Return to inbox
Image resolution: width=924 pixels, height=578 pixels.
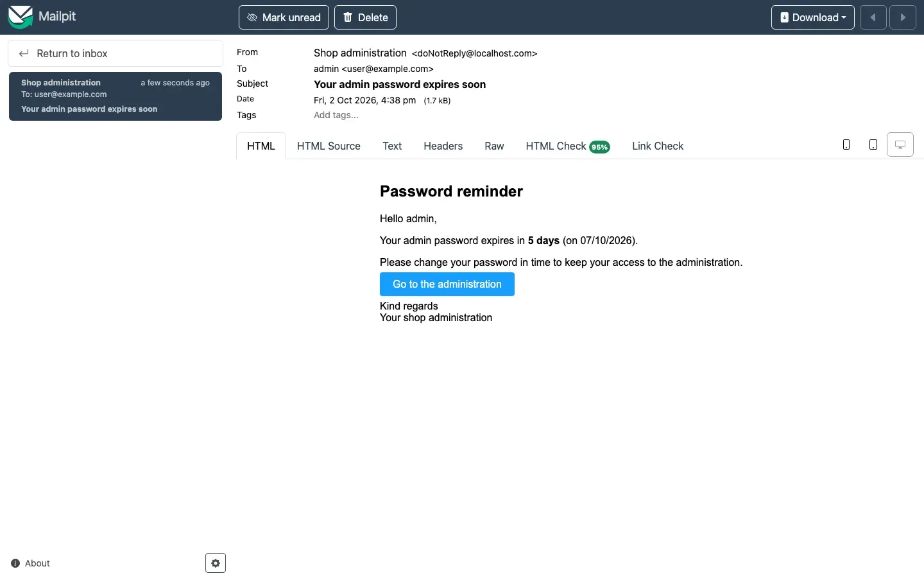[116, 53]
